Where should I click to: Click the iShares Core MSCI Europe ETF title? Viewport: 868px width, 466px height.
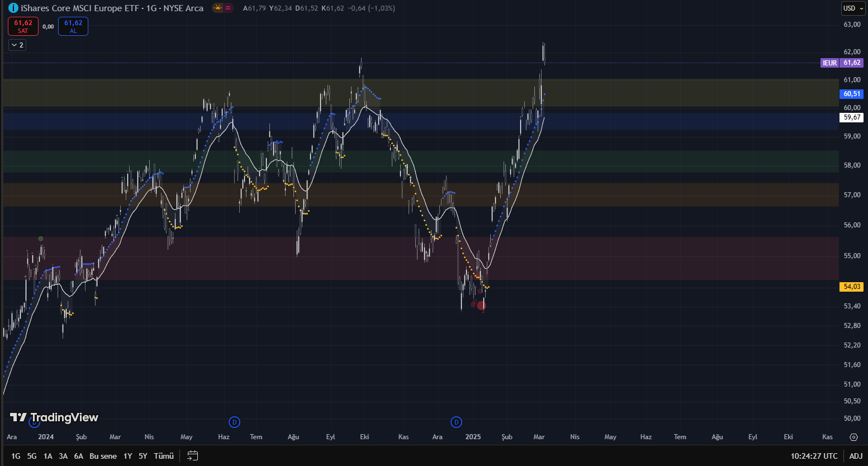(80, 8)
